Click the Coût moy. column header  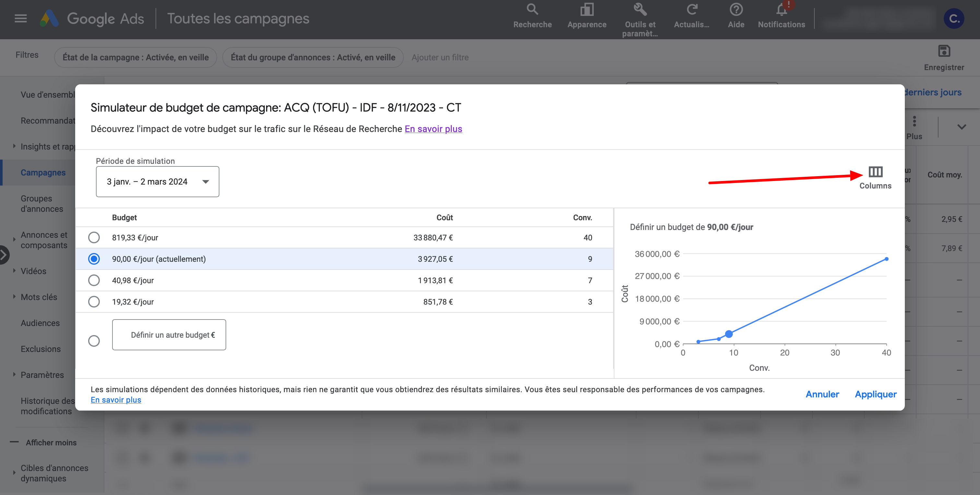coord(945,175)
